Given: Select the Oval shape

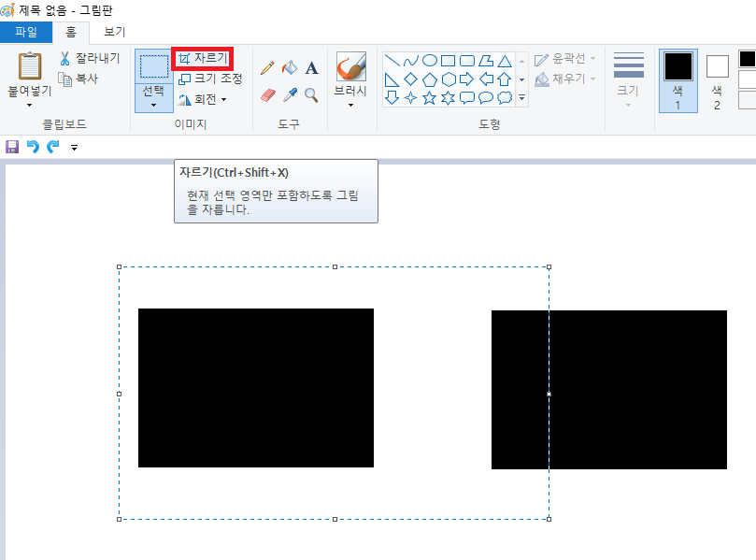Looking at the screenshot, I should pos(430,61).
